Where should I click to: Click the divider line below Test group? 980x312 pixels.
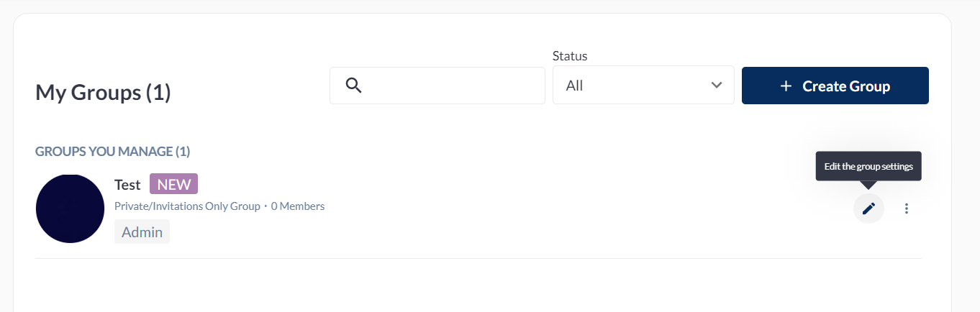click(478, 258)
